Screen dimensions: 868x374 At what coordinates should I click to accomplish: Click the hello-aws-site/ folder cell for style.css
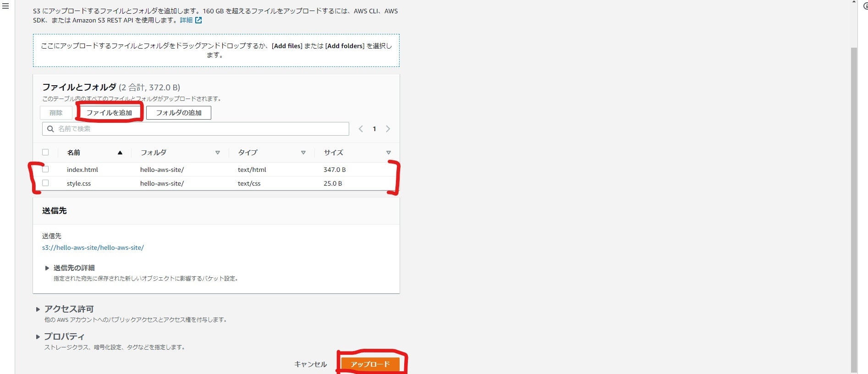point(162,183)
